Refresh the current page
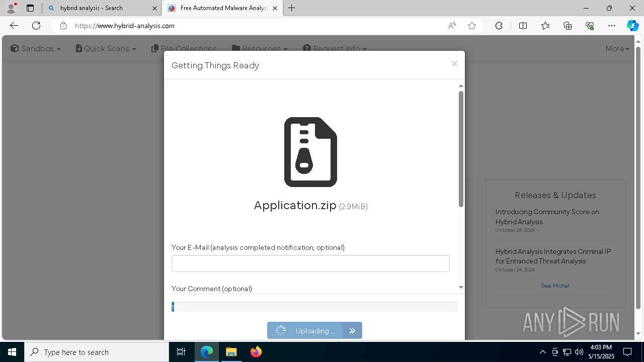This screenshot has height=362, width=644. click(36, 26)
